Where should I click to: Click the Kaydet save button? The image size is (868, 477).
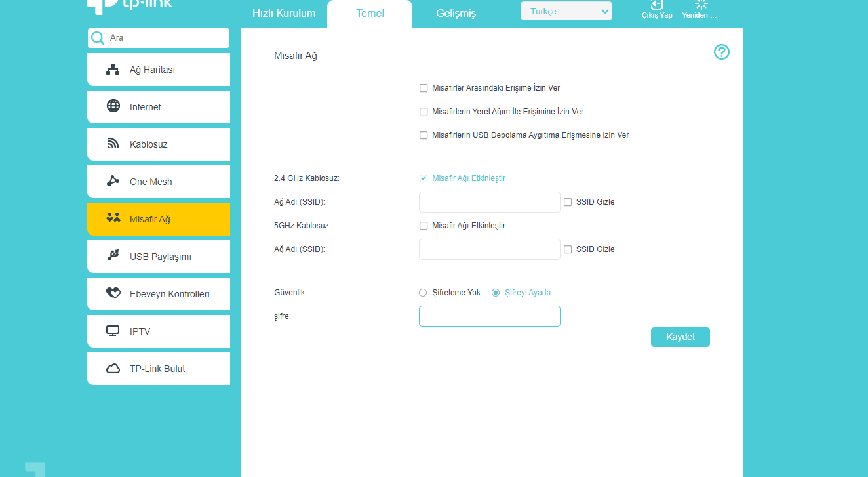(x=681, y=337)
